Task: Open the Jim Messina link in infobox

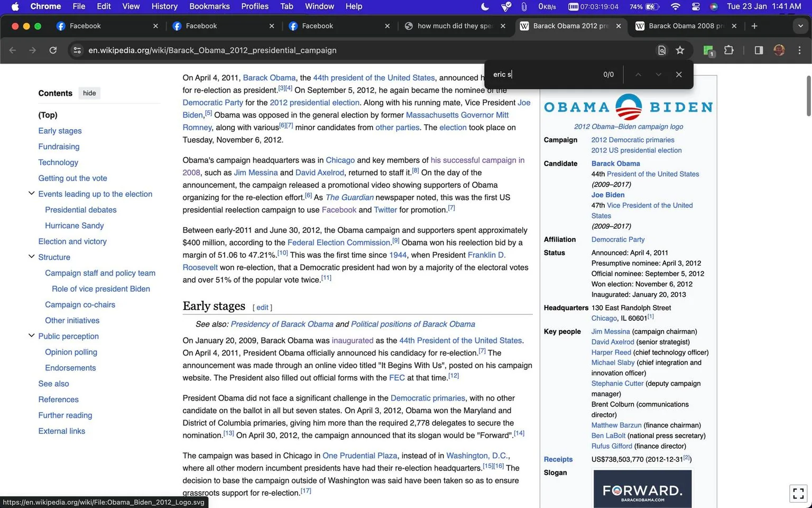Action: [x=611, y=331]
